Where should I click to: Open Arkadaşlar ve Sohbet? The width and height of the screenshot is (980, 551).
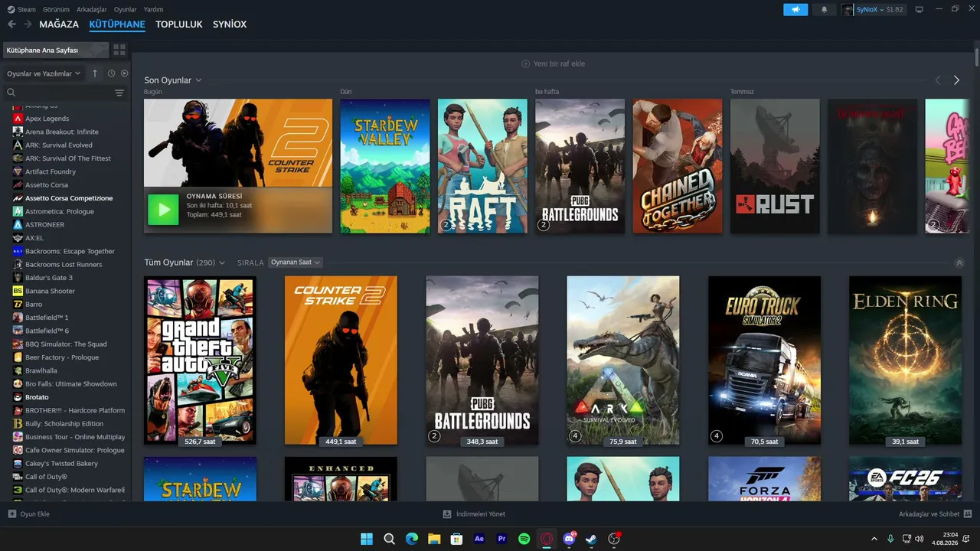coord(929,514)
